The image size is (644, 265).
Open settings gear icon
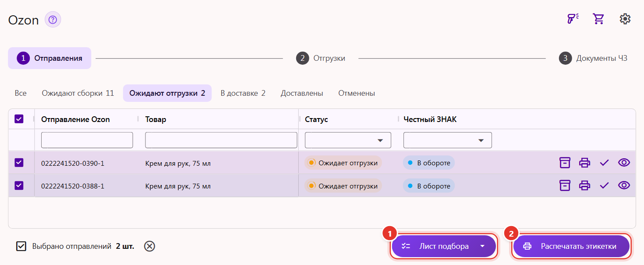point(625,19)
